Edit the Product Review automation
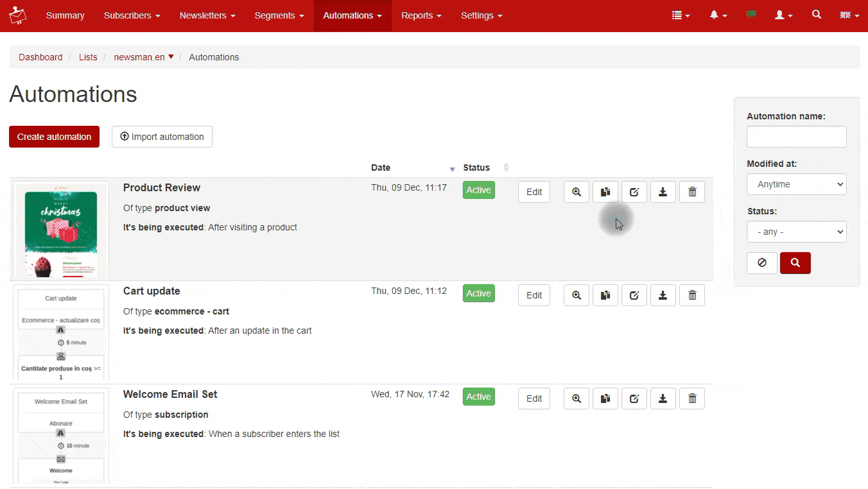The width and height of the screenshot is (868, 489). pyautogui.click(x=534, y=192)
